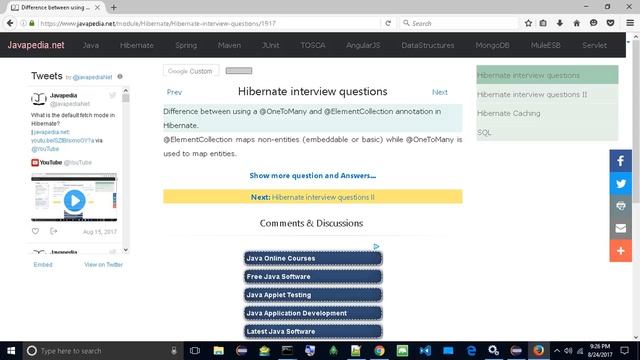This screenshot has width=640, height=360.
Task: Open Task View in taskbar
Action: pos(195,351)
